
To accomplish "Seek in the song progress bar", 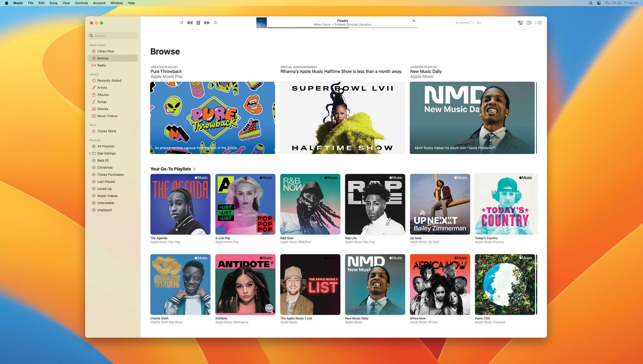I will tap(342, 28).
